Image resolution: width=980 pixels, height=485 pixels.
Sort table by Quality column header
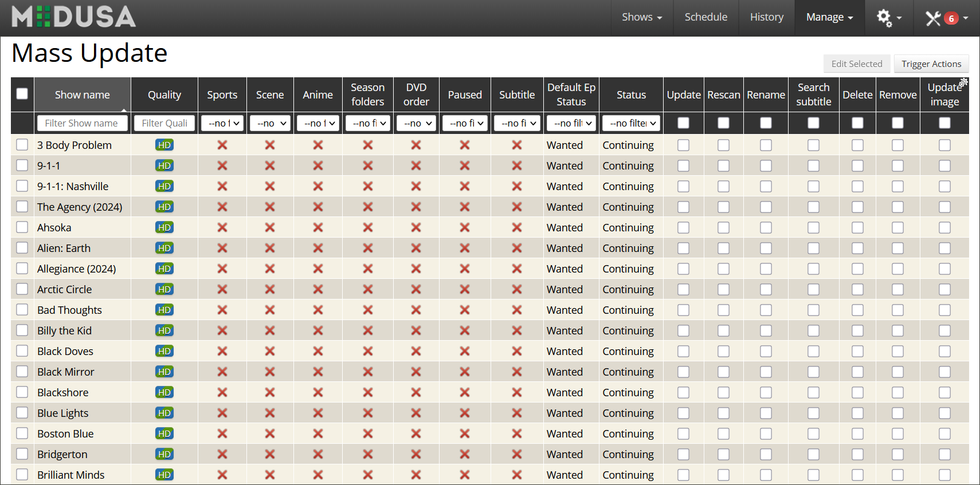click(164, 94)
